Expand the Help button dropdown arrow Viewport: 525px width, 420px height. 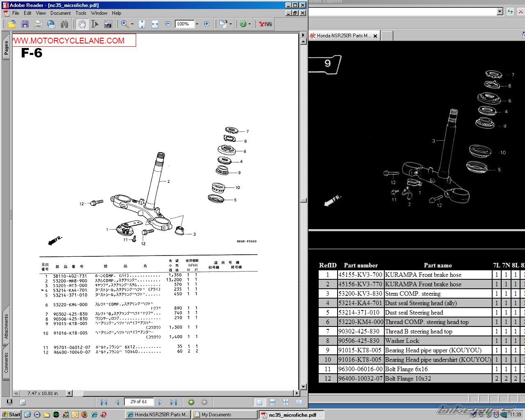point(249,24)
